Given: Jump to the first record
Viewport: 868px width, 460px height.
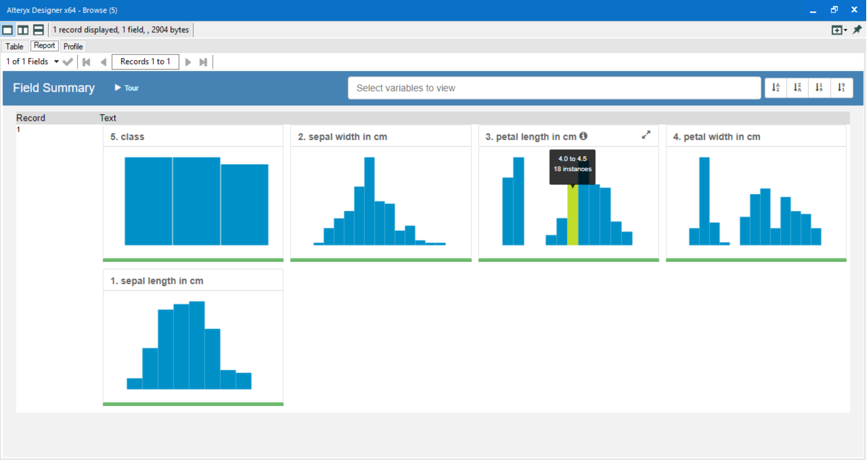Looking at the screenshot, I should point(86,62).
